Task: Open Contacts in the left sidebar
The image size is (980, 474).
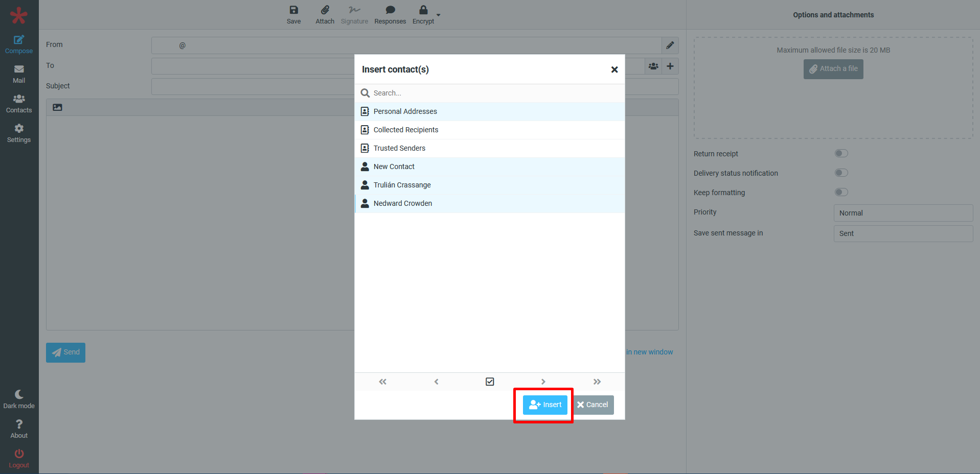Action: pyautogui.click(x=19, y=104)
